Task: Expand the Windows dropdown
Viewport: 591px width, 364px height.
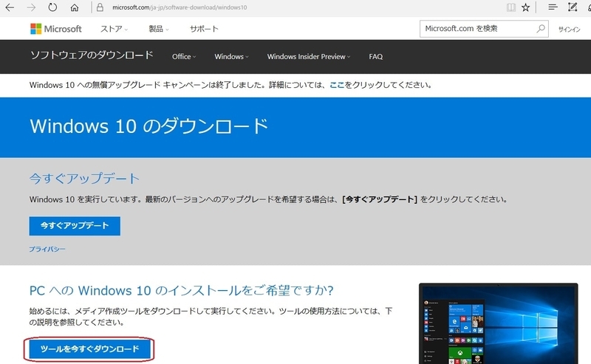Action: [x=231, y=57]
